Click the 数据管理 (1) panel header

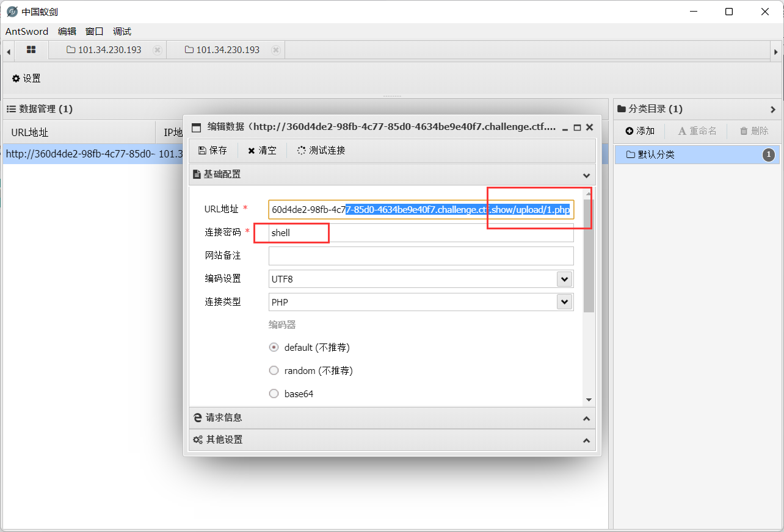[x=305, y=109]
